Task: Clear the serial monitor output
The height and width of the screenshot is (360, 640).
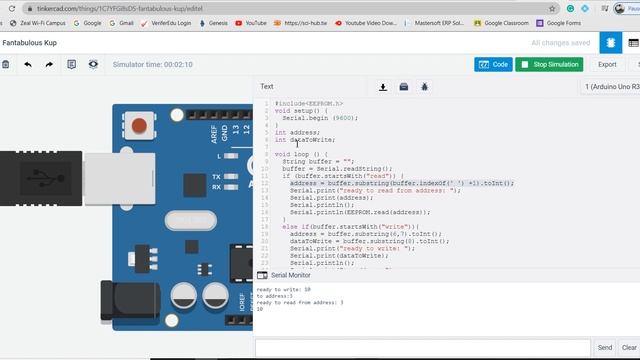Action: tap(629, 347)
